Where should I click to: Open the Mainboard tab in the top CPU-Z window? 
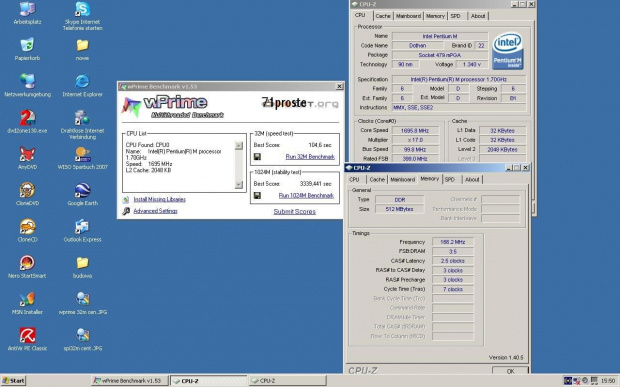[x=408, y=16]
